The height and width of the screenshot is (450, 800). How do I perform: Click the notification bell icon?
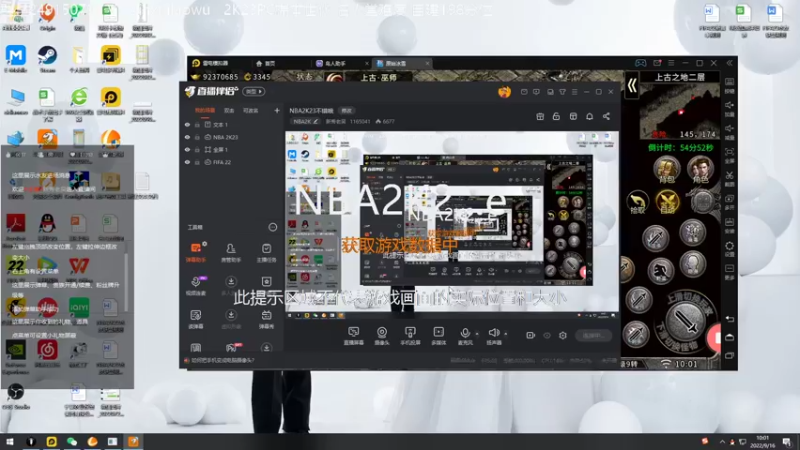589,116
